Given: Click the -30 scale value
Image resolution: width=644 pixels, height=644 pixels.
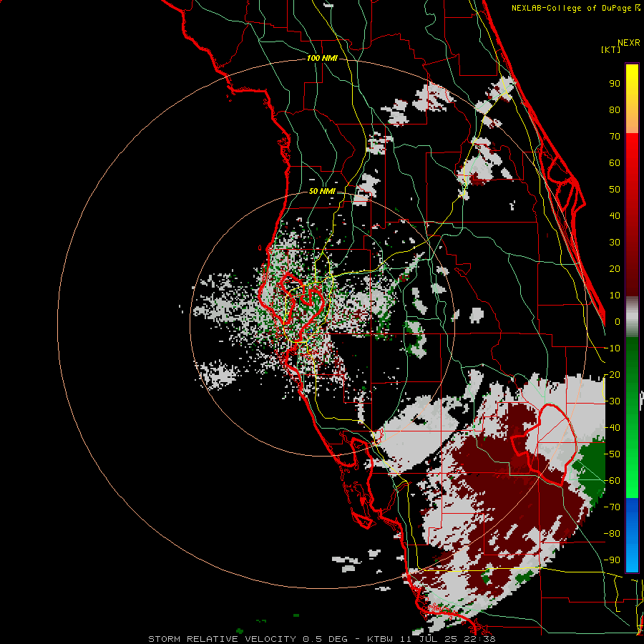Looking at the screenshot, I should pyautogui.click(x=612, y=401).
